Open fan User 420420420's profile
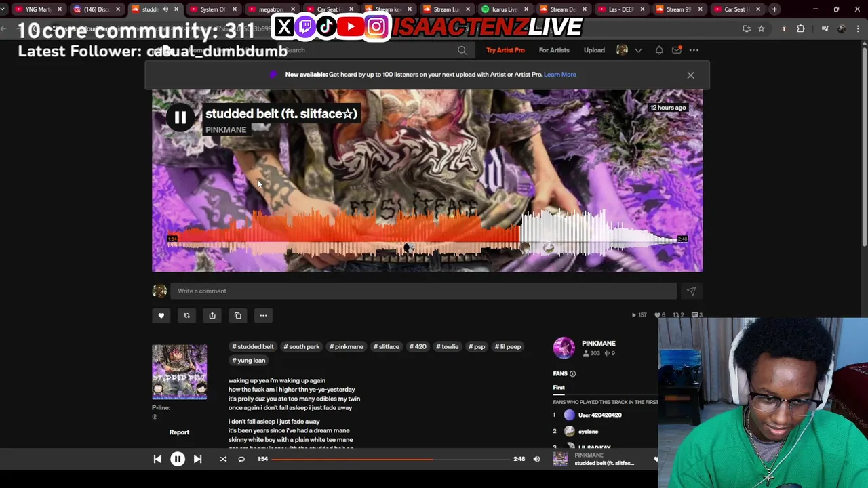Viewport: 868px width, 488px height. coord(600,415)
